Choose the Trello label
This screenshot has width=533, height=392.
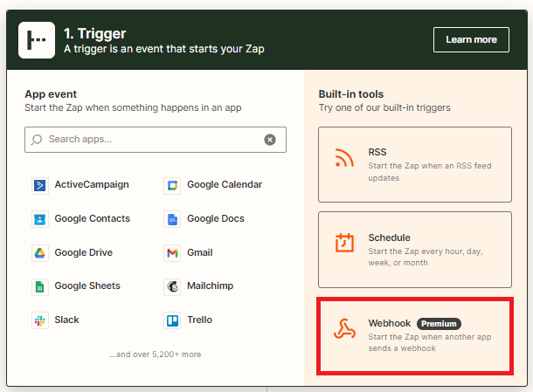pyautogui.click(x=199, y=320)
